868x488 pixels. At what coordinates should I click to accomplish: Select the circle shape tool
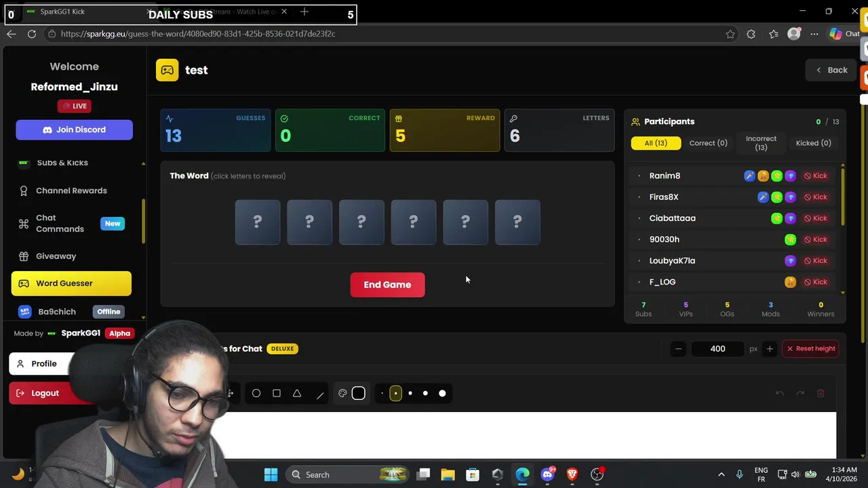pyautogui.click(x=256, y=393)
